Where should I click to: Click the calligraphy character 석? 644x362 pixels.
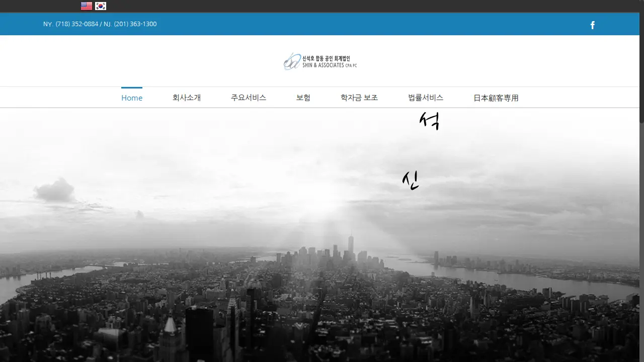point(430,121)
